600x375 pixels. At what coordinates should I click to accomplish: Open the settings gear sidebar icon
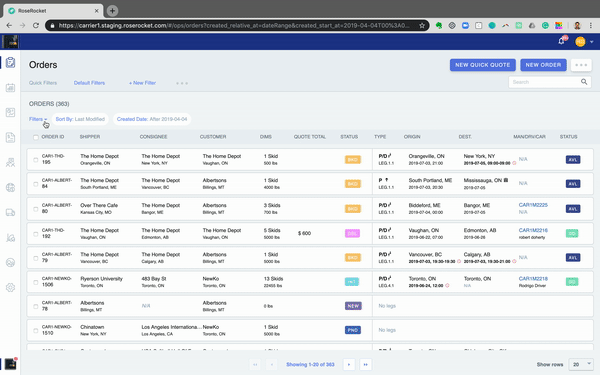[x=10, y=287]
